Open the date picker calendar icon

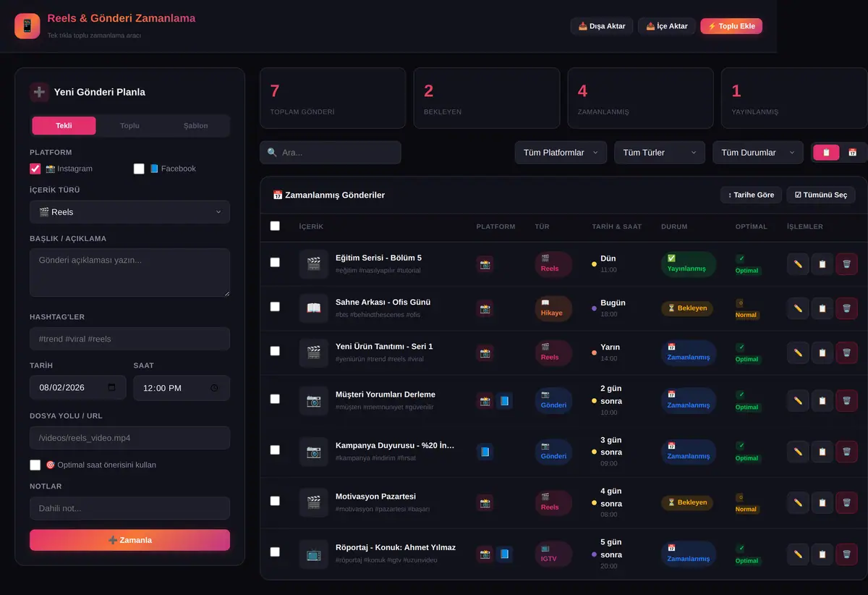pyautogui.click(x=111, y=387)
